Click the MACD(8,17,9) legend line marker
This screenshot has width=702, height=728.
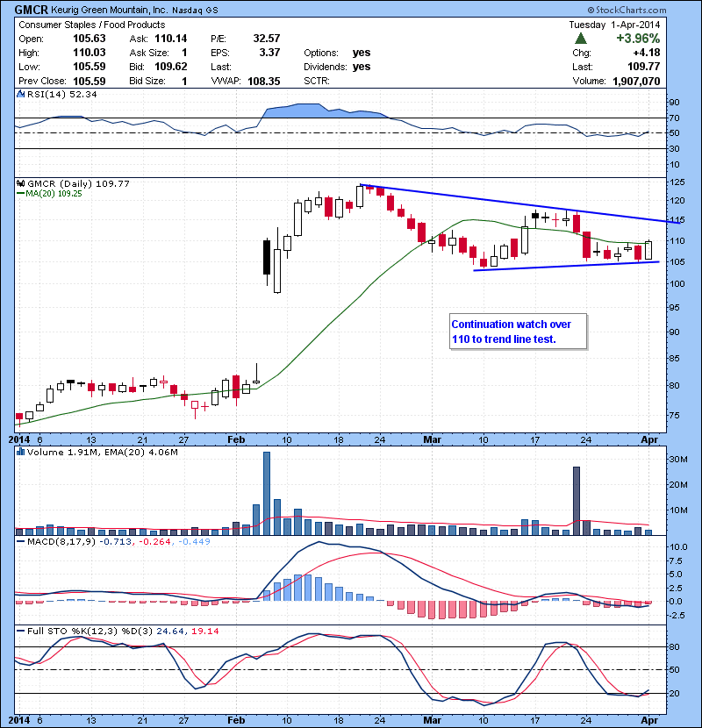(20, 541)
